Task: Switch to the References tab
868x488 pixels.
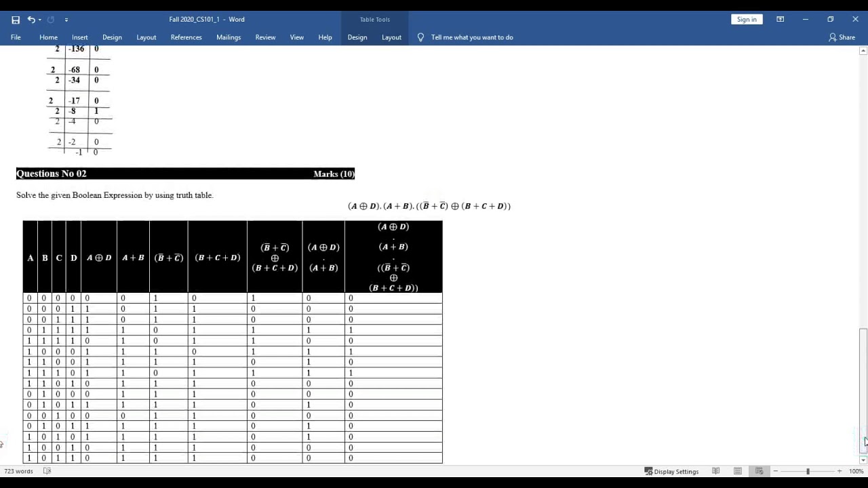Action: point(186,37)
